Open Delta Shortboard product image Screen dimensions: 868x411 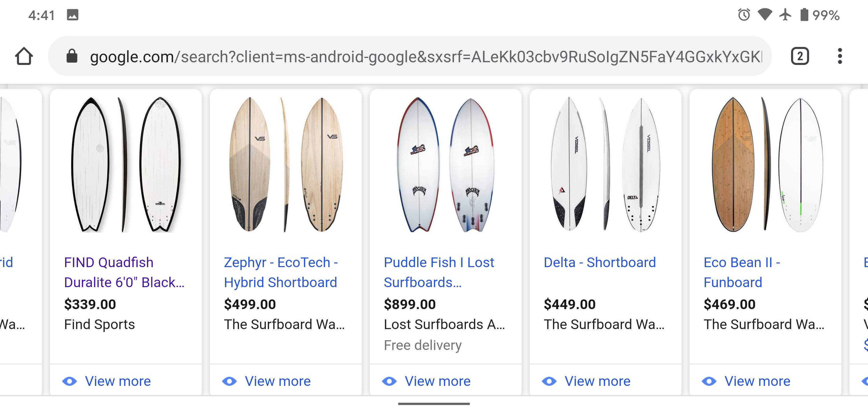pos(605,164)
